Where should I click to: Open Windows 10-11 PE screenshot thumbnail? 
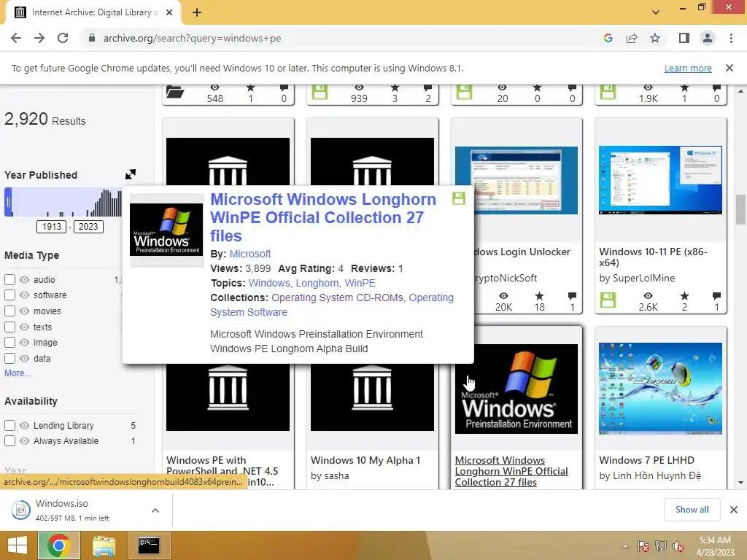pos(660,180)
